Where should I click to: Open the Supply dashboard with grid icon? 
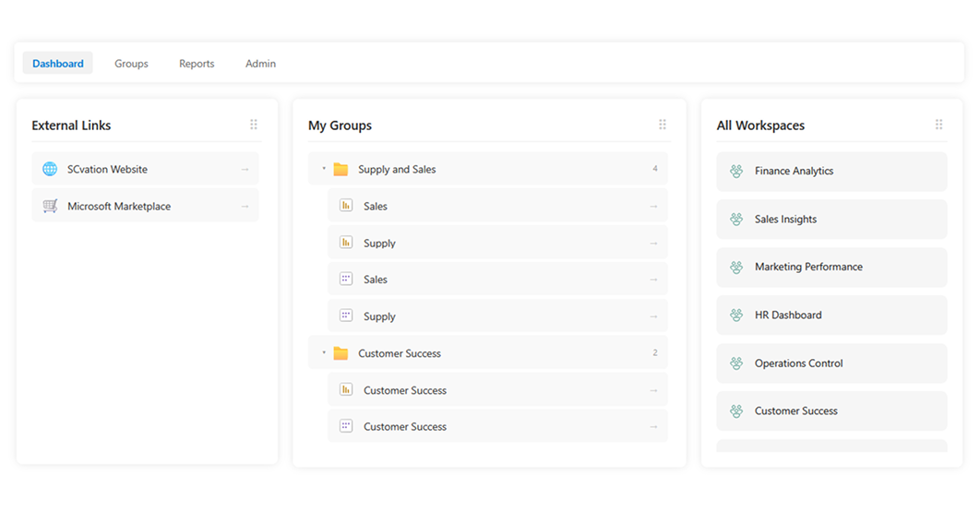coord(497,316)
